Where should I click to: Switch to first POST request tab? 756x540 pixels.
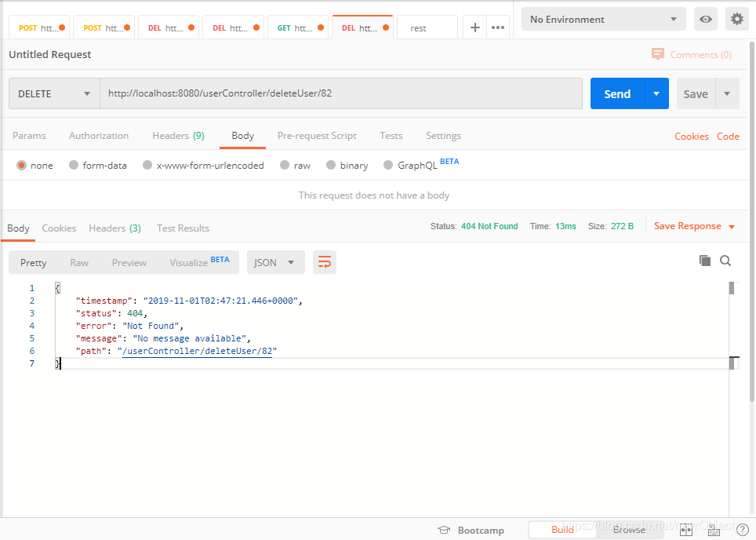tap(38, 28)
